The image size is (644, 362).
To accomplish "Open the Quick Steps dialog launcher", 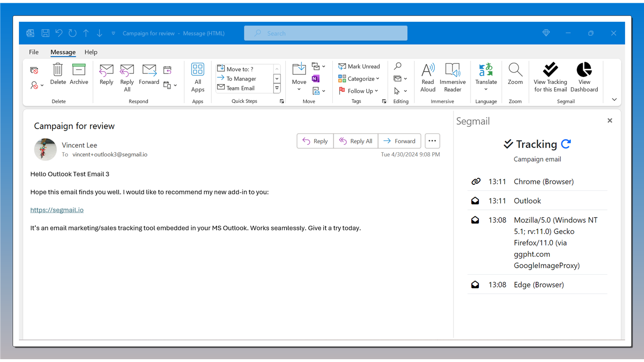I will point(282,101).
